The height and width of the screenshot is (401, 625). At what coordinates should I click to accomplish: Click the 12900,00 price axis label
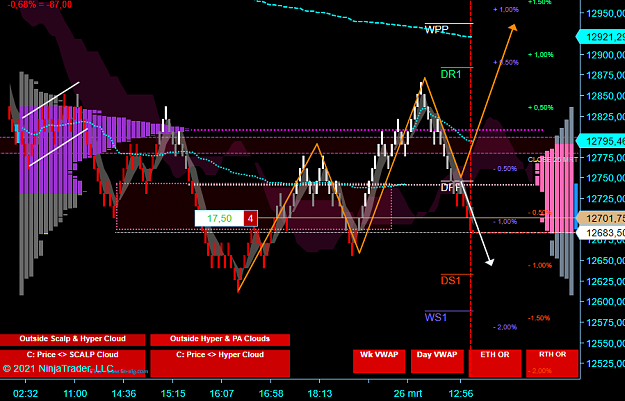tap(605, 55)
